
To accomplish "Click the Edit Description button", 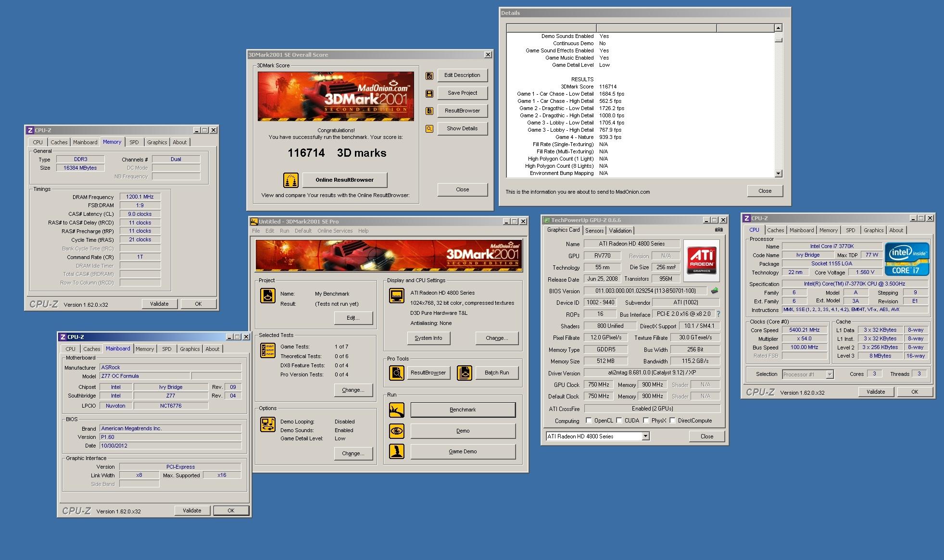I will click(x=462, y=75).
